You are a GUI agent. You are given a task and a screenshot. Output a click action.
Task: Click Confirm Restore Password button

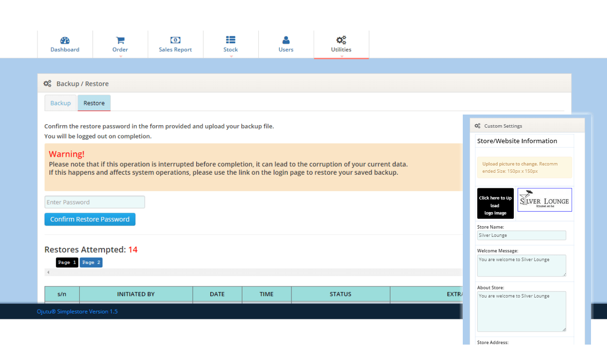pos(90,219)
